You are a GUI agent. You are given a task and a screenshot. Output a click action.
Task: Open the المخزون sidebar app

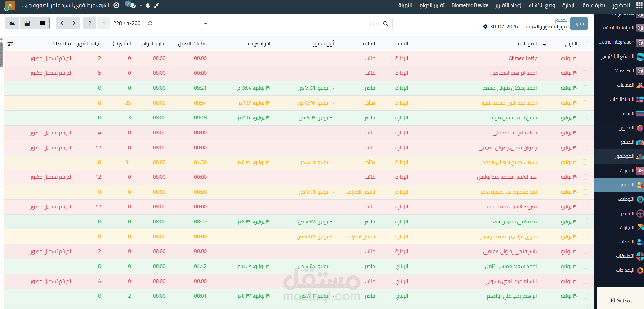click(x=619, y=128)
